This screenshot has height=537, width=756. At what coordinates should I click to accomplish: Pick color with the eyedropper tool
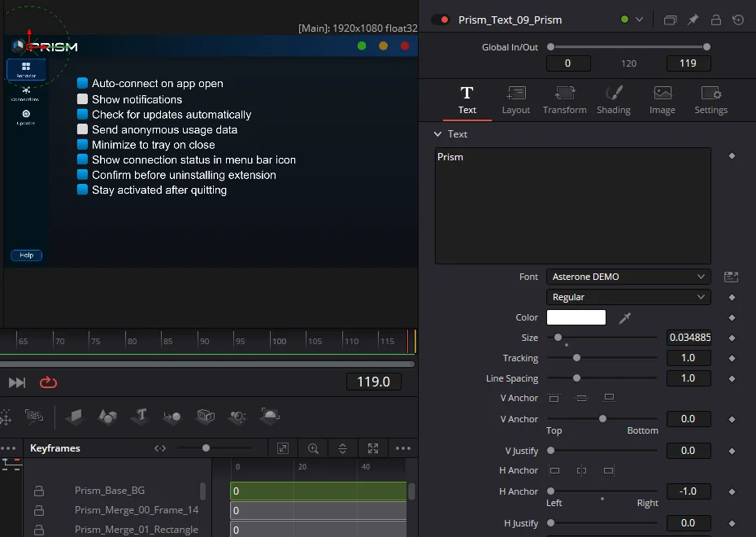coord(625,317)
